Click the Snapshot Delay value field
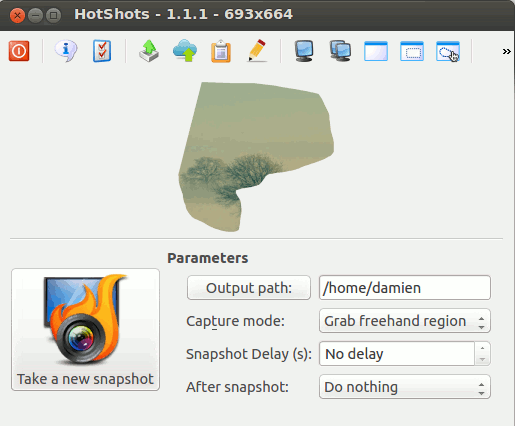This screenshot has width=515, height=426. pos(397,354)
